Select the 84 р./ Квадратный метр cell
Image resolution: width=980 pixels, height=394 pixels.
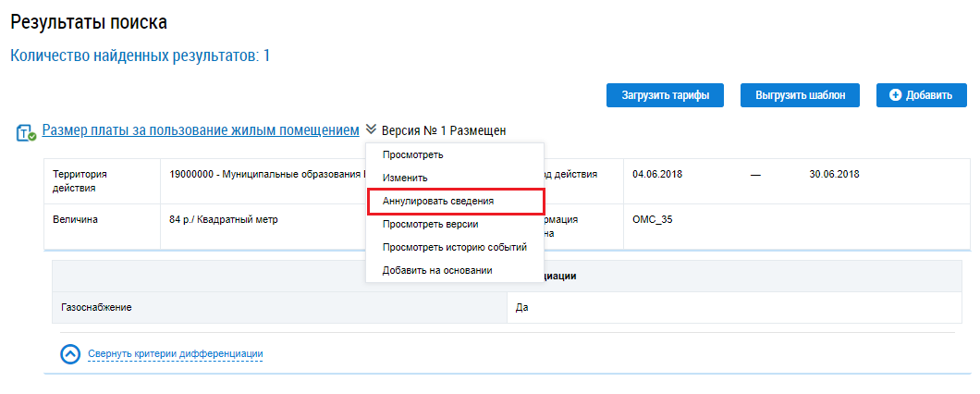[x=224, y=220]
